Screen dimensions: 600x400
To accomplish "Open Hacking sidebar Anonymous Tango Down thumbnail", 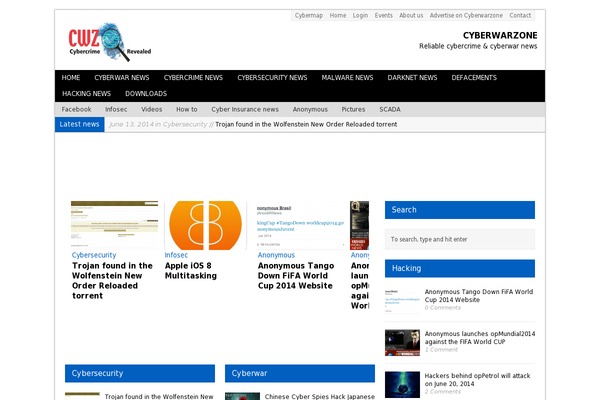I will (x=402, y=301).
